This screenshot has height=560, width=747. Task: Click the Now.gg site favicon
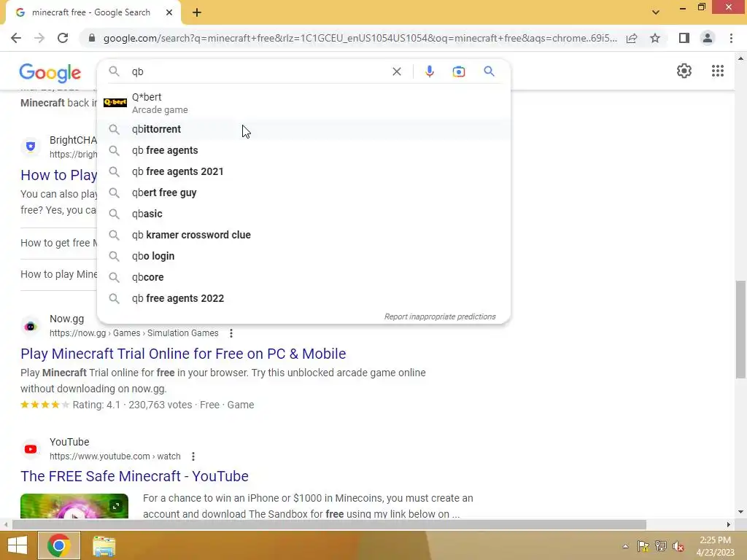pyautogui.click(x=31, y=326)
